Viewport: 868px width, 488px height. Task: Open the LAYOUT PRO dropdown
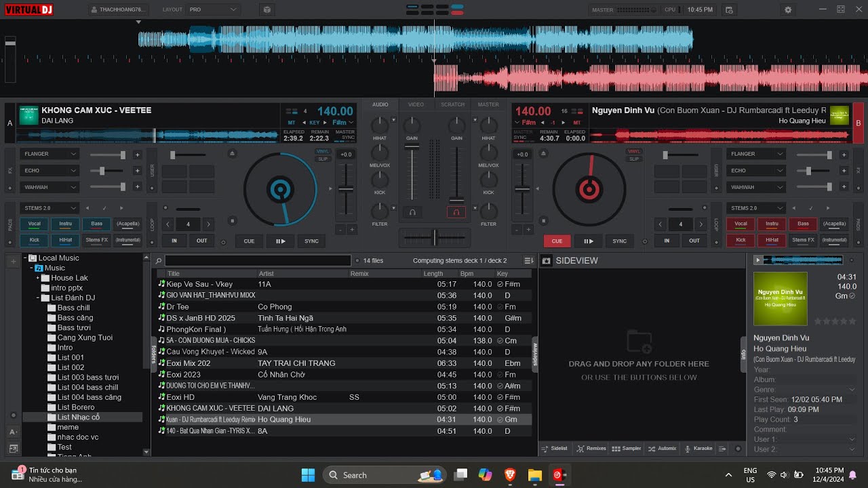pos(213,9)
